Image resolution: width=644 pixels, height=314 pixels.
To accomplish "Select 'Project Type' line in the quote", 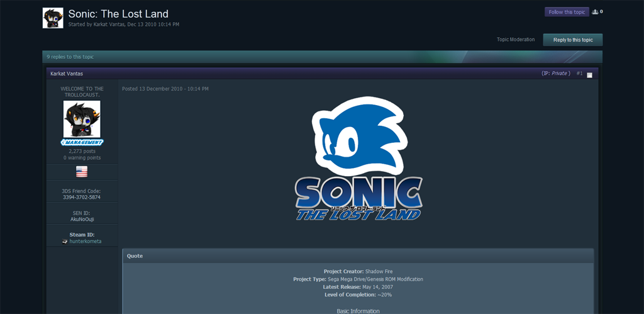I will pyautogui.click(x=358, y=279).
